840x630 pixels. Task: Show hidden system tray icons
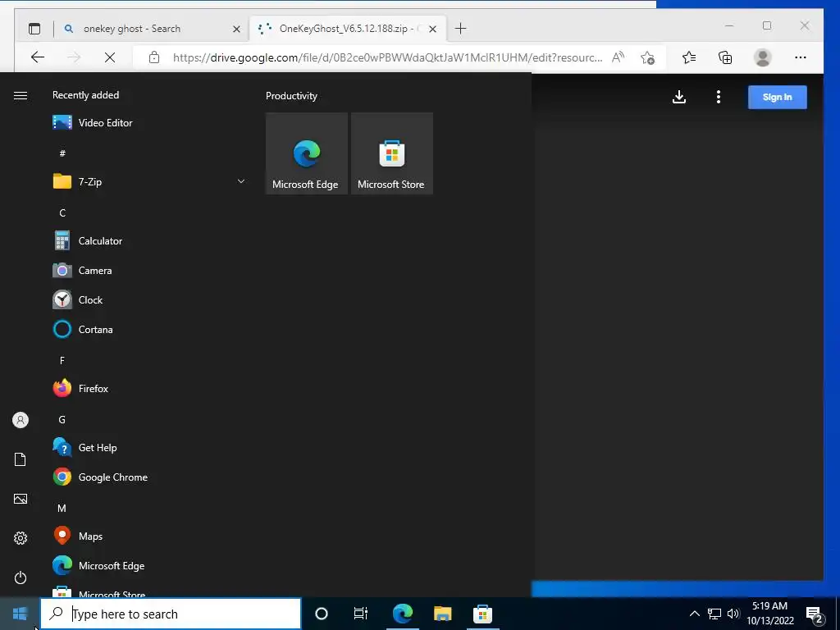pyautogui.click(x=694, y=614)
